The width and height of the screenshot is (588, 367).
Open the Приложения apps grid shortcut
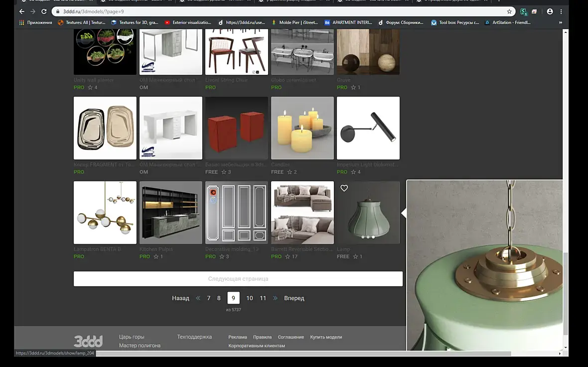[x=35, y=22]
